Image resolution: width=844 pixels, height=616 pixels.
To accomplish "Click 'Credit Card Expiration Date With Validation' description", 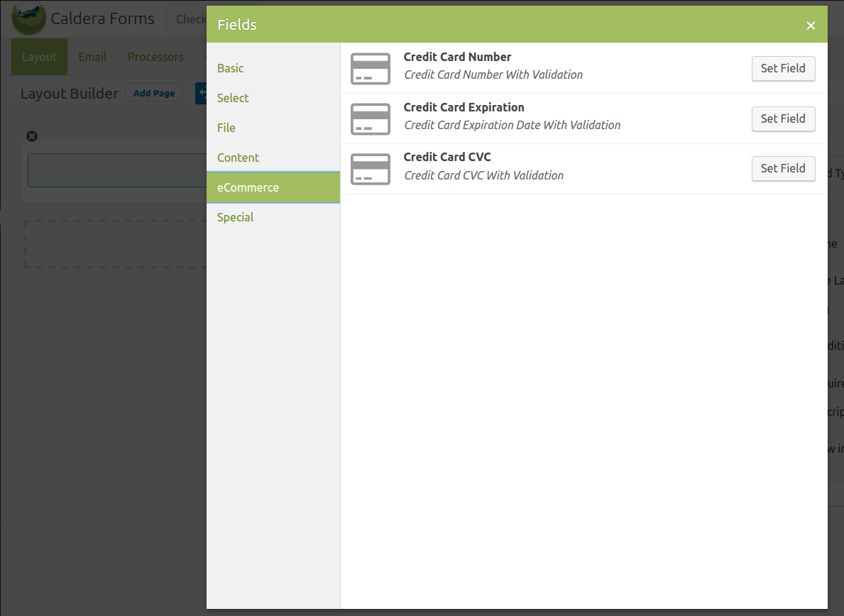I will (x=513, y=126).
